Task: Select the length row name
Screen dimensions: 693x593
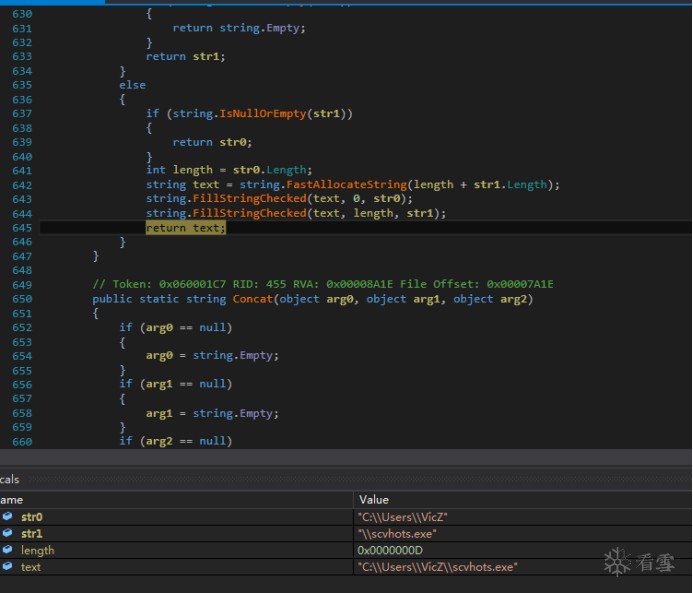Action: (x=38, y=550)
